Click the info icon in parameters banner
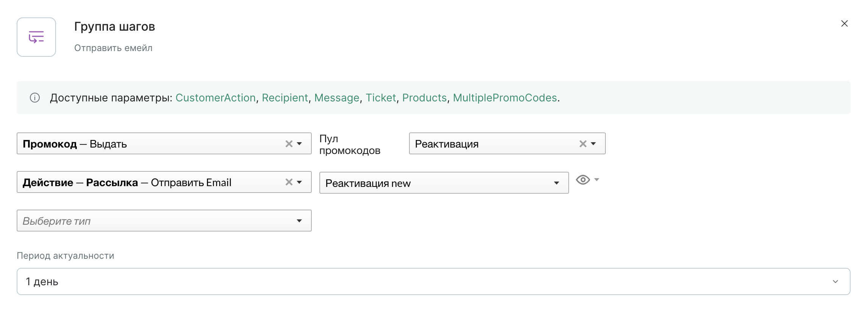Screen dimensions: 868x314 click(35, 98)
